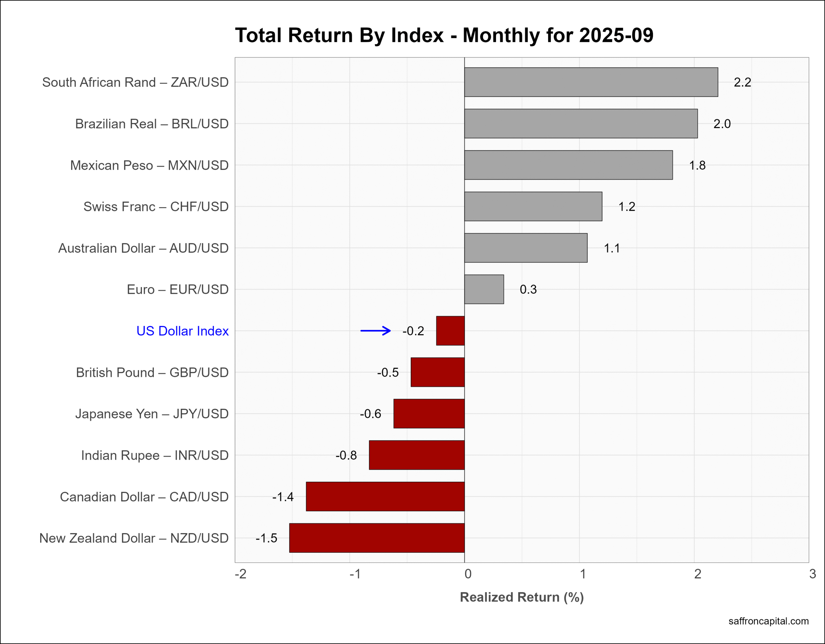Screen dimensions: 825x644
Task: Click the x-axis tick label 3
Action: [x=812, y=574]
